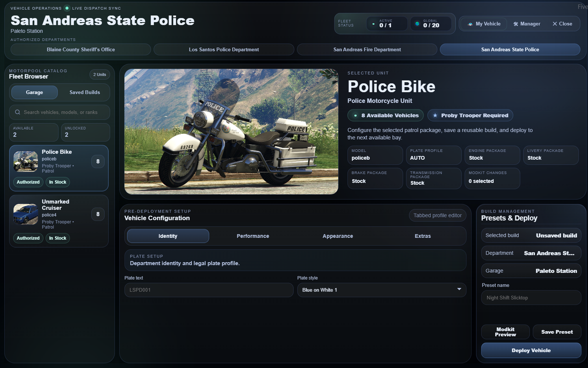588x368 pixels.
Task: Click the star icon on Proby Trooper Required
Action: 435,115
